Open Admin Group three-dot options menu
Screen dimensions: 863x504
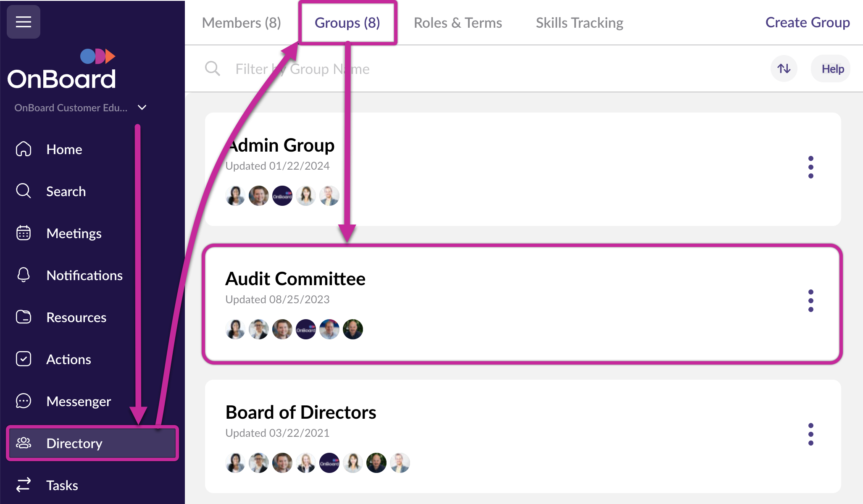pos(810,167)
